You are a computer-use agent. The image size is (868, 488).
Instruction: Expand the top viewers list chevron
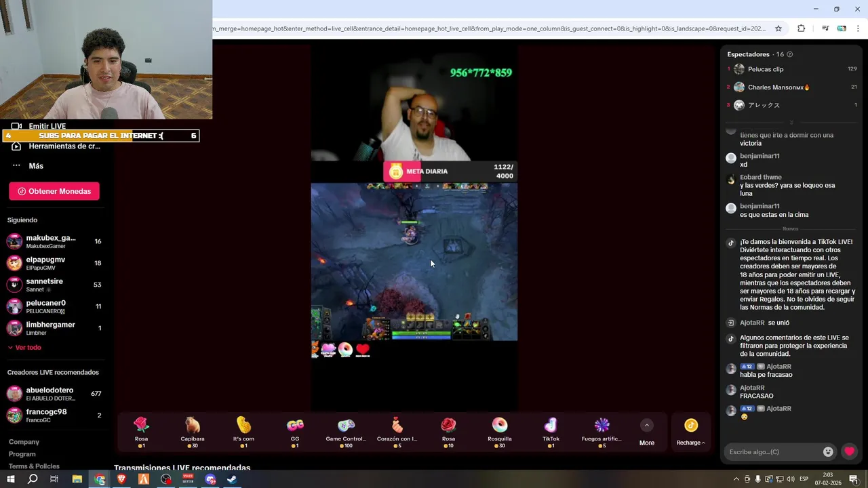(x=791, y=122)
